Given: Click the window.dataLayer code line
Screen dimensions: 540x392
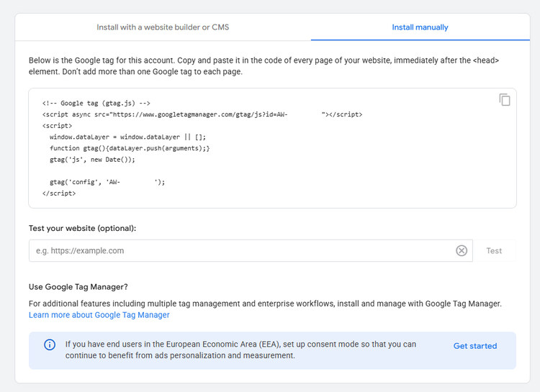Looking at the screenshot, I should point(127,137).
